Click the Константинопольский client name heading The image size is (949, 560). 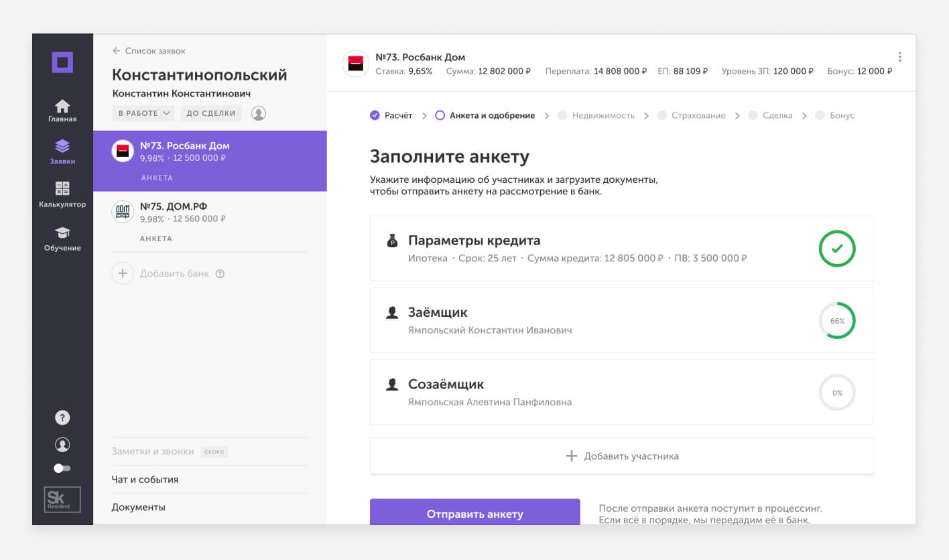200,75
